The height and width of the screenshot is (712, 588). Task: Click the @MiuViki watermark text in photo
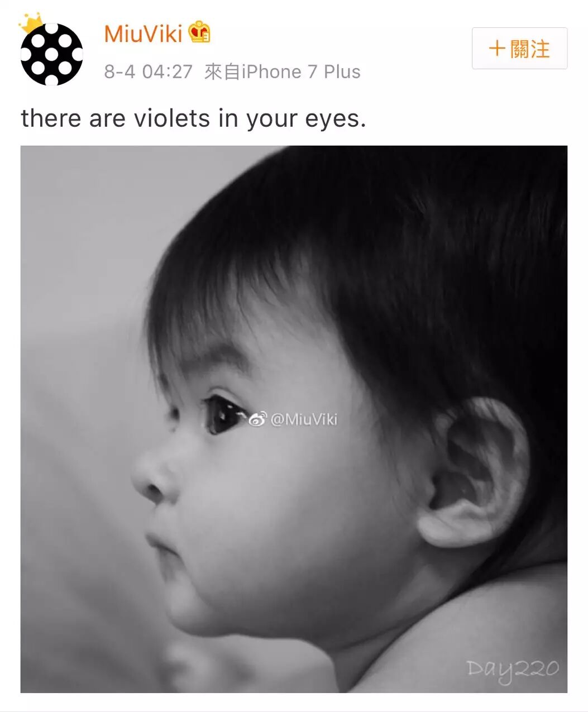[304, 419]
